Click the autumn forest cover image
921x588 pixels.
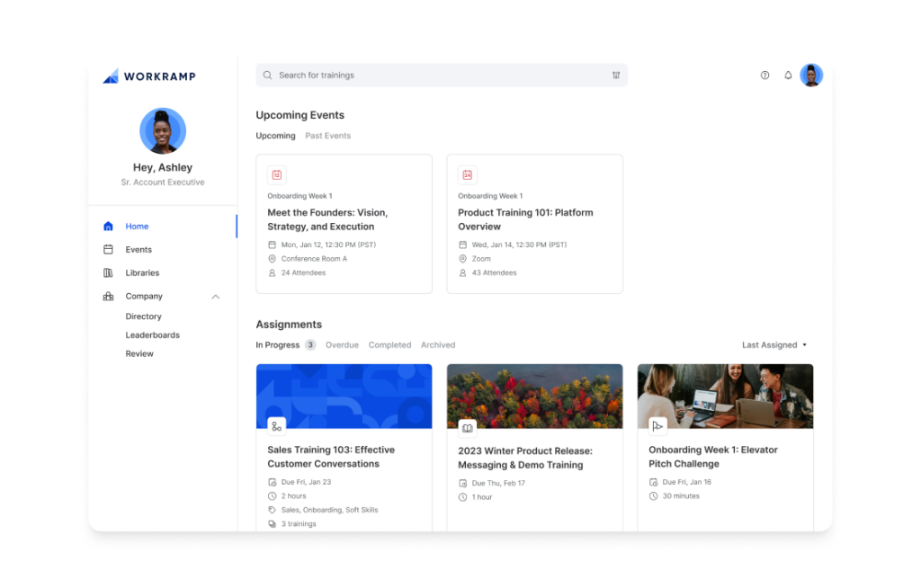[x=534, y=396]
